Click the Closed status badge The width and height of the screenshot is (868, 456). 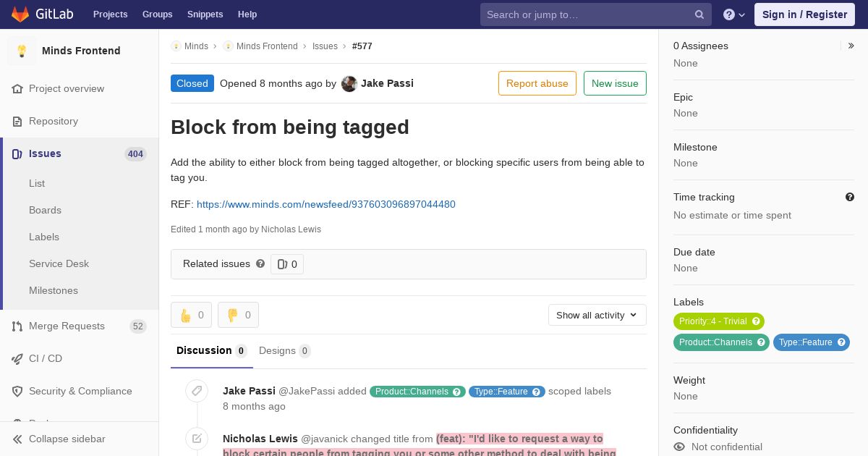coord(192,83)
